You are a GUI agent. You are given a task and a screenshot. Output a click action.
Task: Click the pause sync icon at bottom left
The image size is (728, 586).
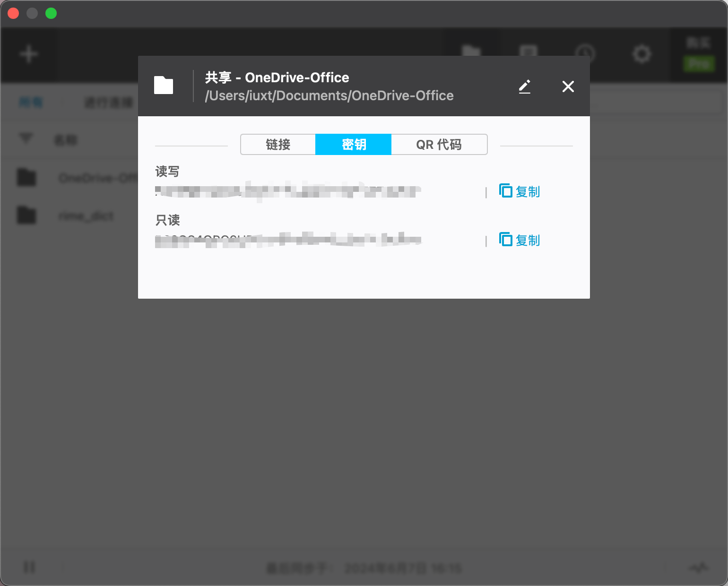pyautogui.click(x=29, y=567)
